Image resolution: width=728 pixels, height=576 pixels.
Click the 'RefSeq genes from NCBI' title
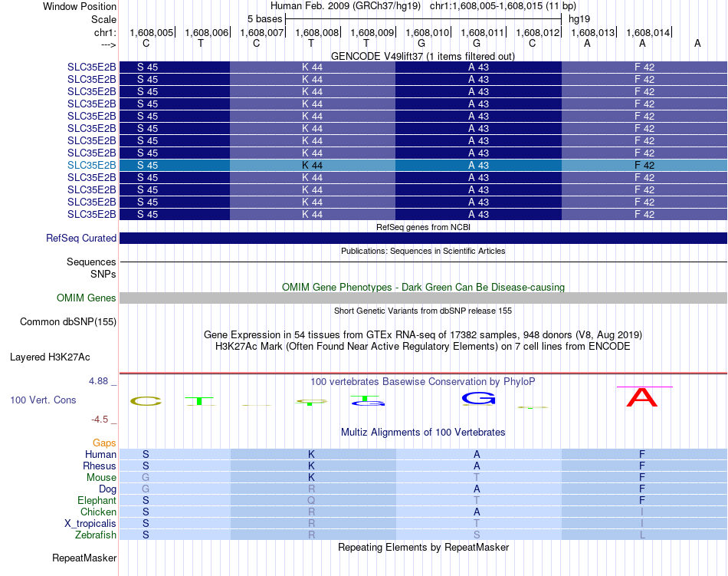click(x=423, y=227)
